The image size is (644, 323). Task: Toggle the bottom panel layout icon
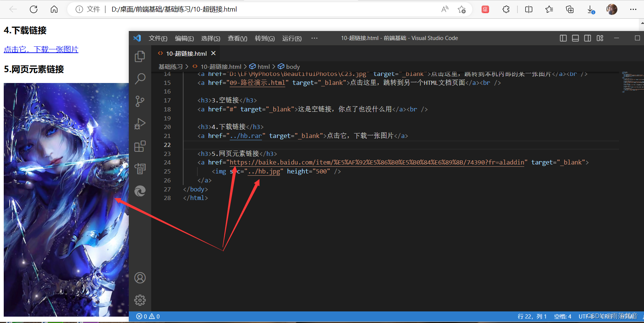coord(575,38)
